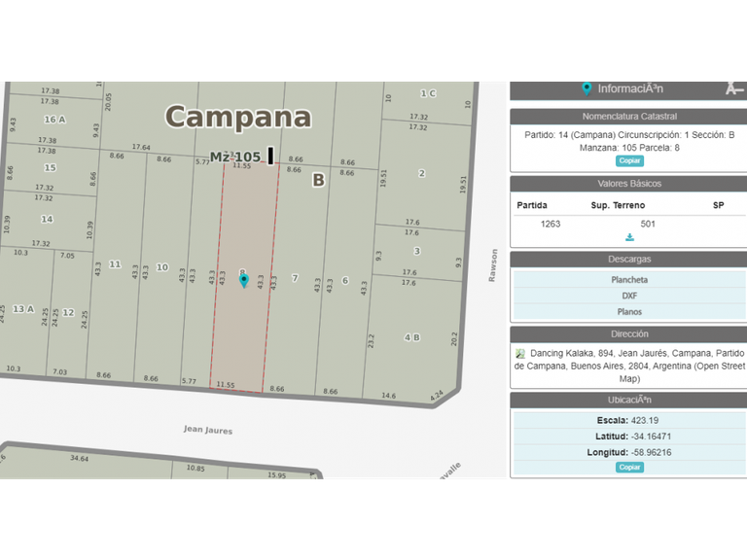The width and height of the screenshot is (747, 560).
Task: Open the Planos download
Action: click(x=629, y=312)
